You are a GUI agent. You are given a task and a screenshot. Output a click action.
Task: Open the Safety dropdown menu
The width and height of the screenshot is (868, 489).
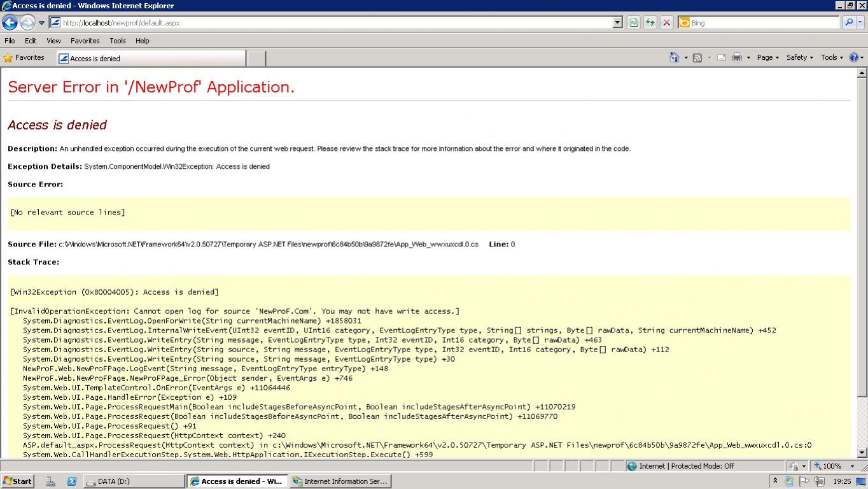pyautogui.click(x=799, y=57)
